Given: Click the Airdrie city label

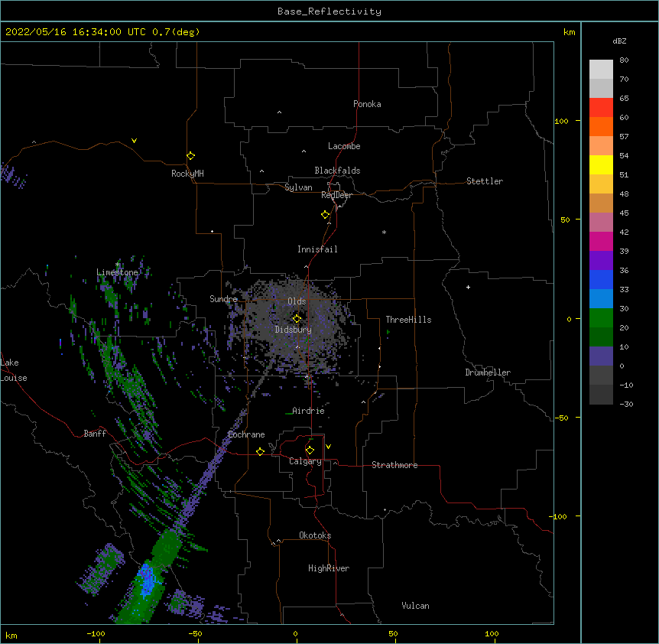Looking at the screenshot, I should pyautogui.click(x=309, y=411).
